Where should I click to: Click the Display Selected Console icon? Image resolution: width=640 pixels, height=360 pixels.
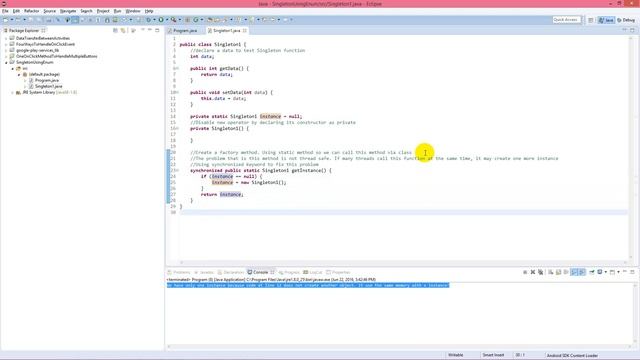600,272
